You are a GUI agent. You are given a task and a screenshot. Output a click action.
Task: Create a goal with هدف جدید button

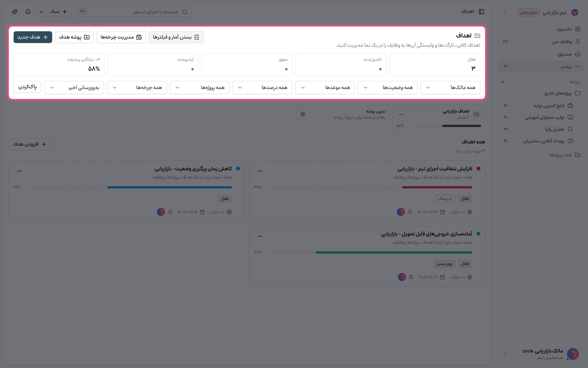[33, 37]
